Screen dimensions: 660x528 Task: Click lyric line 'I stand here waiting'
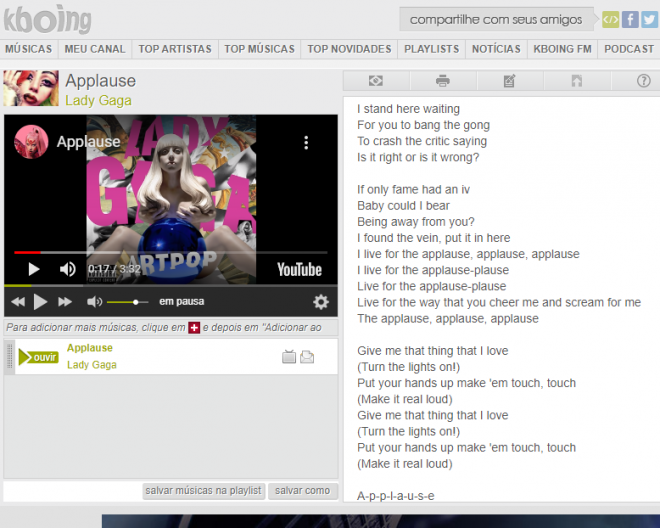tap(408, 109)
